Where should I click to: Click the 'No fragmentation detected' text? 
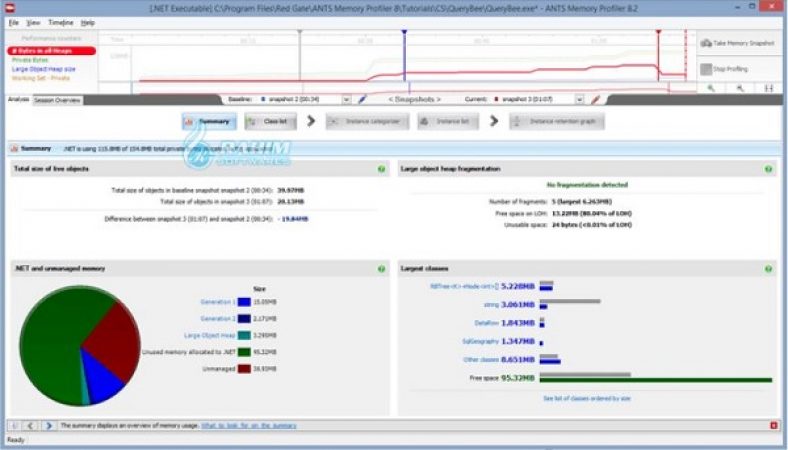(x=587, y=185)
